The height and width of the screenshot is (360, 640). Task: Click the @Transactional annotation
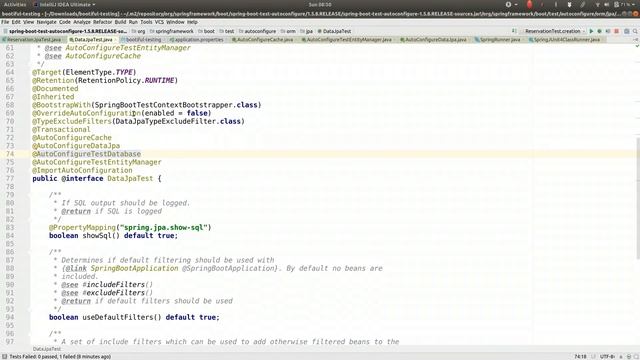click(61, 129)
